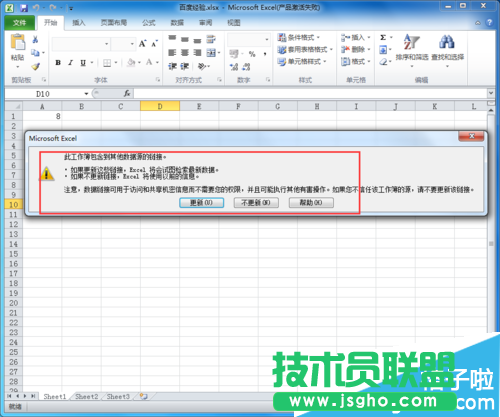This screenshot has height=417, width=500.
Task: Click the Help button in dialog
Action: 311,203
